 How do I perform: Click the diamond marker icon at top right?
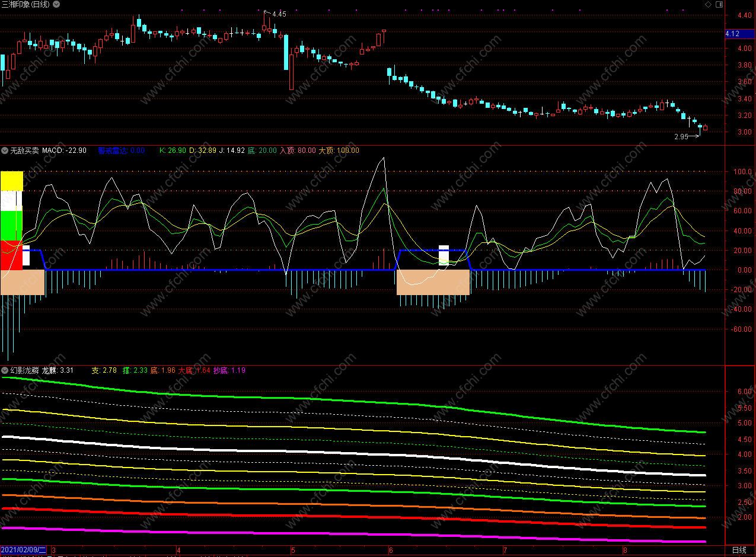[708, 4]
